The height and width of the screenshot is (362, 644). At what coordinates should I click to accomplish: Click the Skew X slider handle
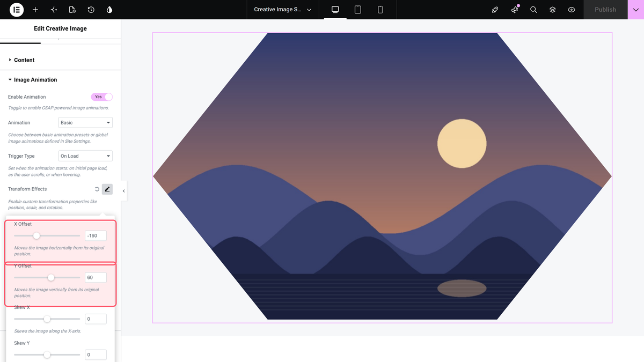tap(47, 319)
